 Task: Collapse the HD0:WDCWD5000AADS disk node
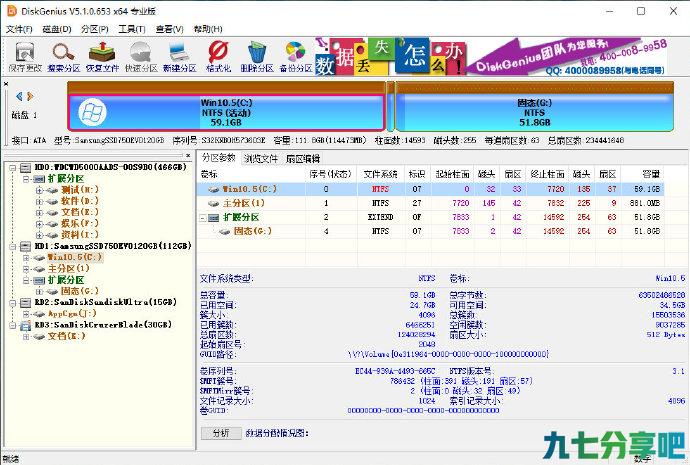coord(13,168)
